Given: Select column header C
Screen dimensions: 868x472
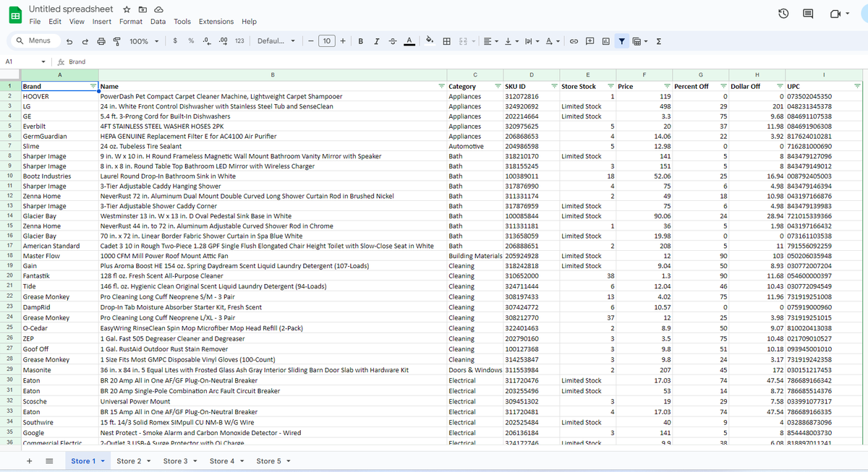Looking at the screenshot, I should click(475, 74).
